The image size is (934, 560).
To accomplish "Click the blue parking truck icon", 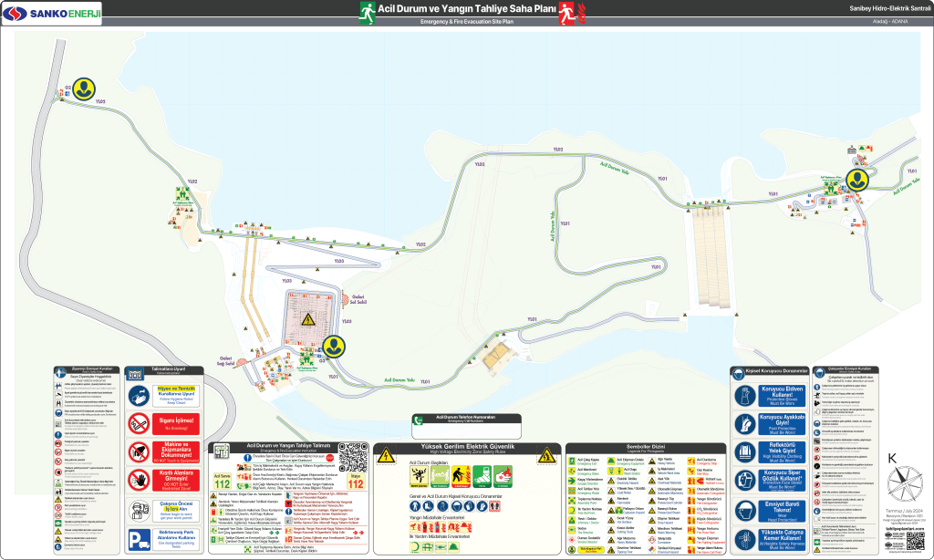I will point(139,538).
